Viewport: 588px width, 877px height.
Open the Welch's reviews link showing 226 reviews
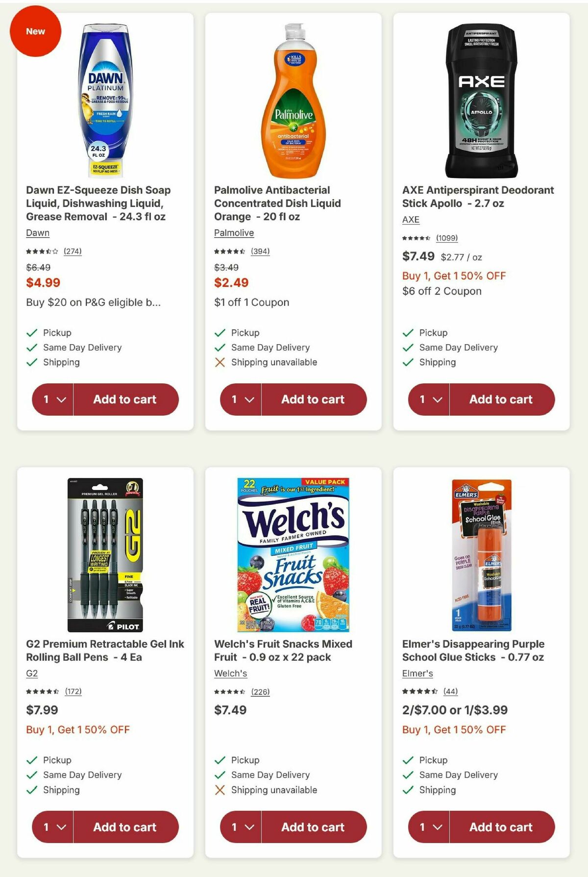(x=260, y=691)
